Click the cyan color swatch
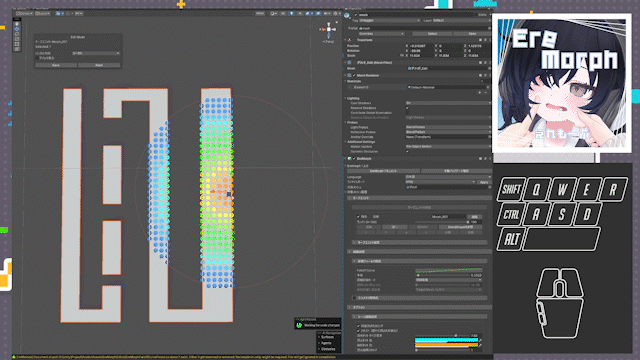 click(x=446, y=340)
